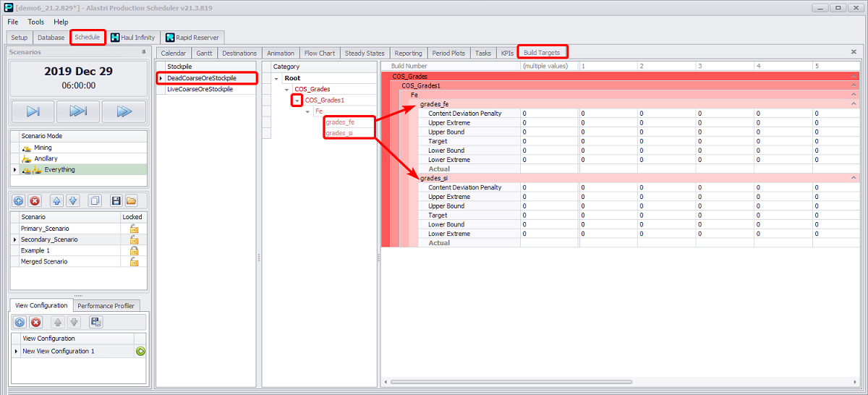Open the Reporting tab
This screenshot has width=868, height=395.
click(x=408, y=53)
